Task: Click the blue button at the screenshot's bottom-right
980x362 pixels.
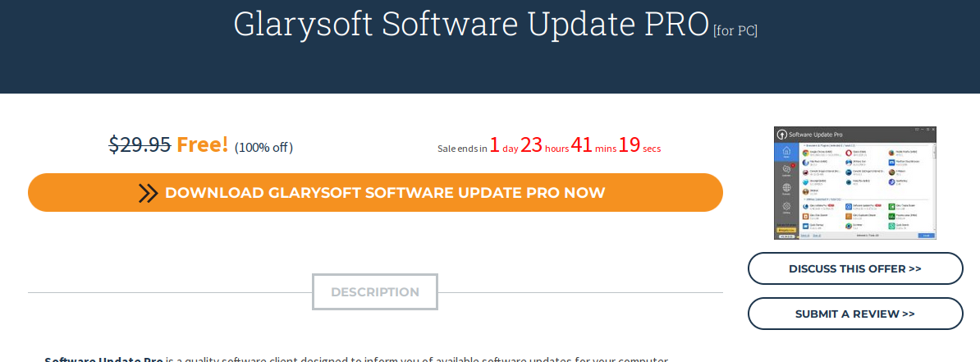Action: pos(926,236)
